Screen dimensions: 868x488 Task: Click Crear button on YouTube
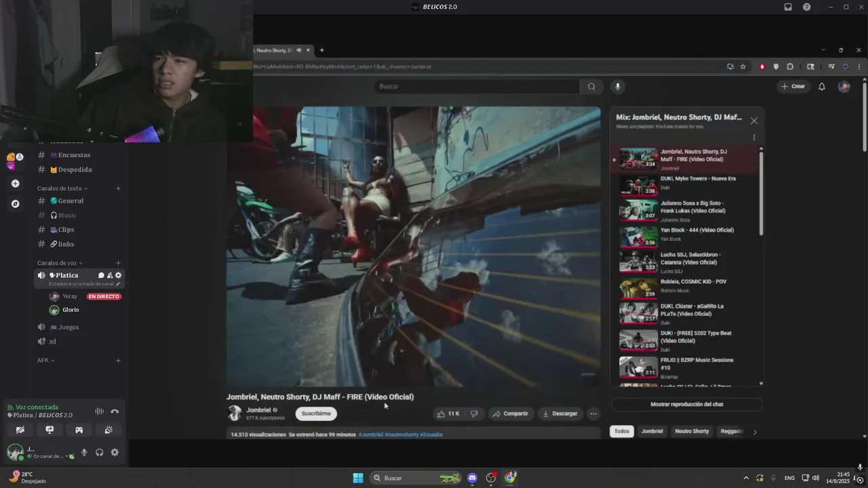point(793,86)
